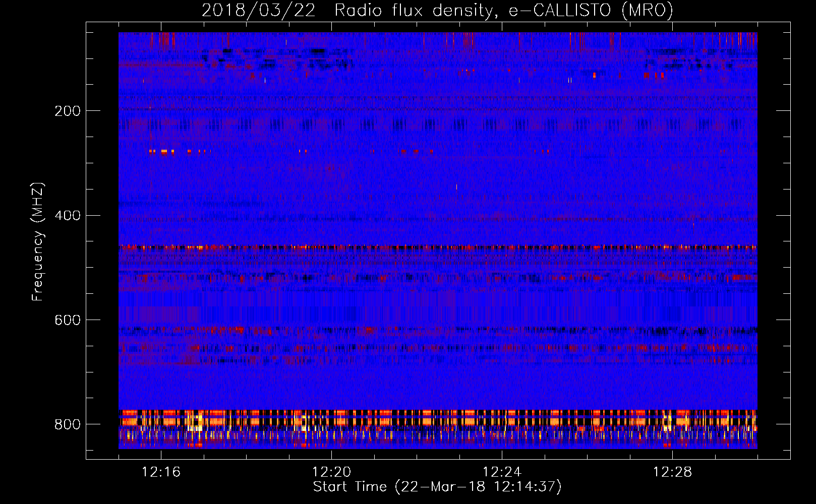Screen dimensions: 816x504
Task: Click the 12:16 time tick label
Action: (x=161, y=472)
